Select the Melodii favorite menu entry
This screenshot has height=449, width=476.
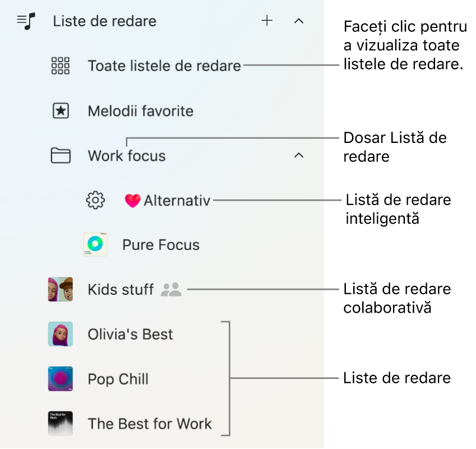[140, 110]
